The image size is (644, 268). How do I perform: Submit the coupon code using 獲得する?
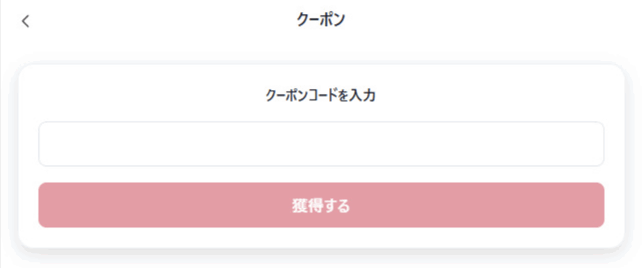[321, 205]
